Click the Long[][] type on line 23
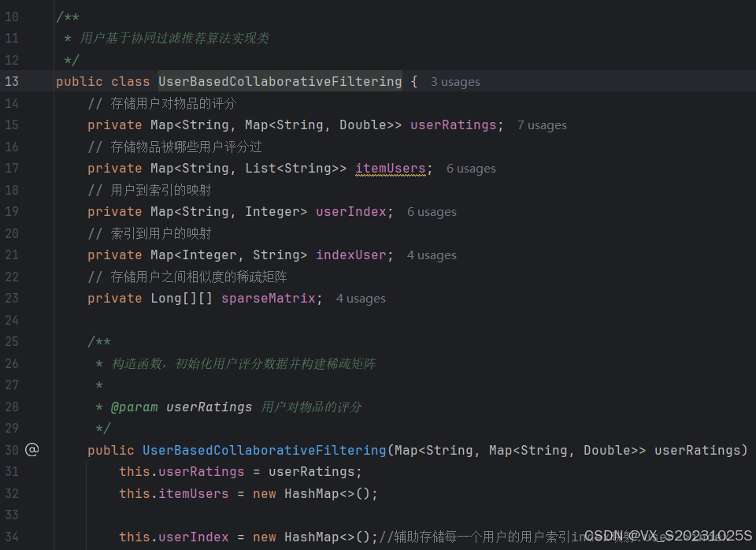The image size is (756, 550). click(181, 299)
